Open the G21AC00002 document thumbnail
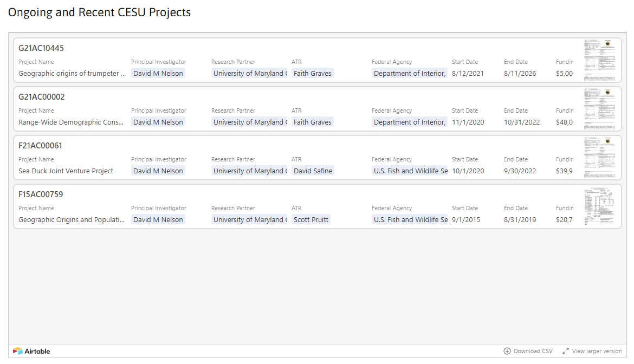634x364 pixels. pos(600,109)
